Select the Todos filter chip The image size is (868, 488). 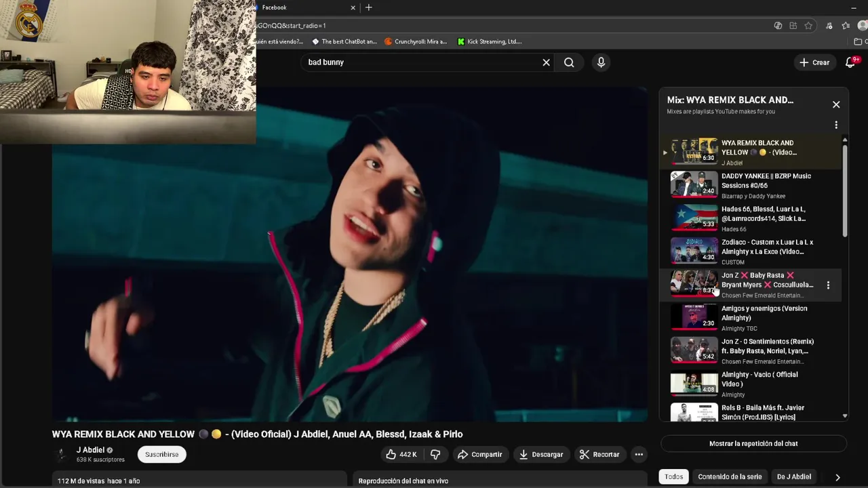pos(673,476)
